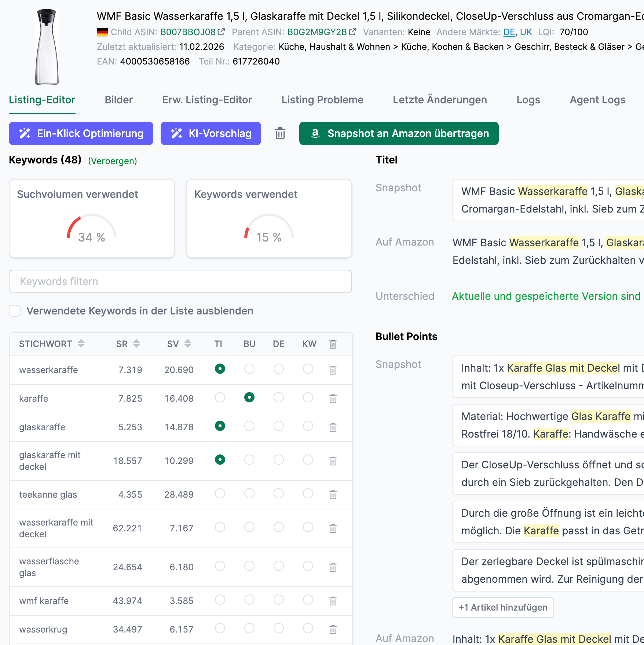Select BU radio for glaskaraffe
This screenshot has height=645, width=644.
pos(249,426)
